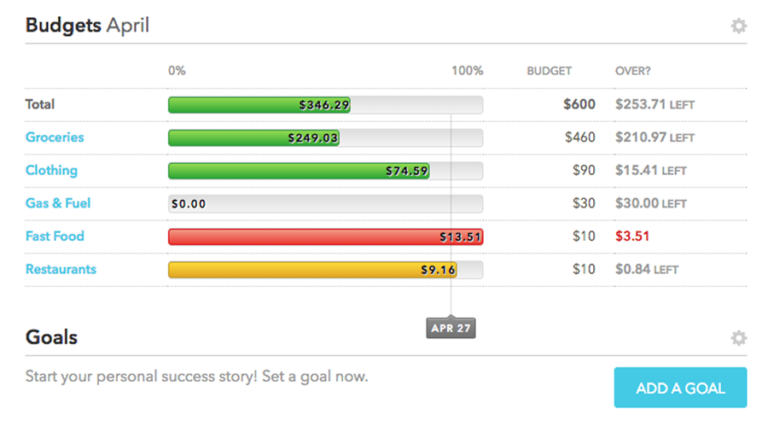
Task: View the Restaurants budget category
Action: coord(61,269)
